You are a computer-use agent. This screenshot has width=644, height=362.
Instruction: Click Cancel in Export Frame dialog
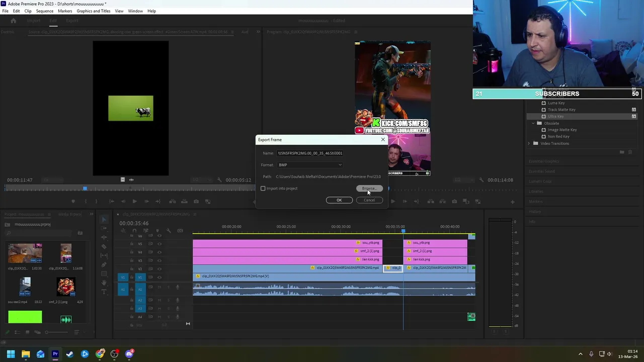point(369,200)
